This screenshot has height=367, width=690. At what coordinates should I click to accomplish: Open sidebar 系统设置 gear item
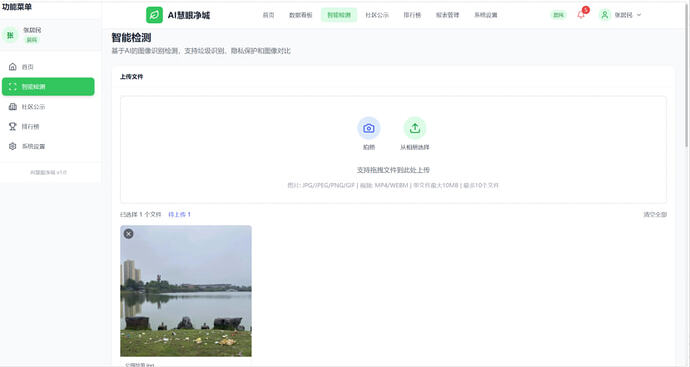(48, 146)
